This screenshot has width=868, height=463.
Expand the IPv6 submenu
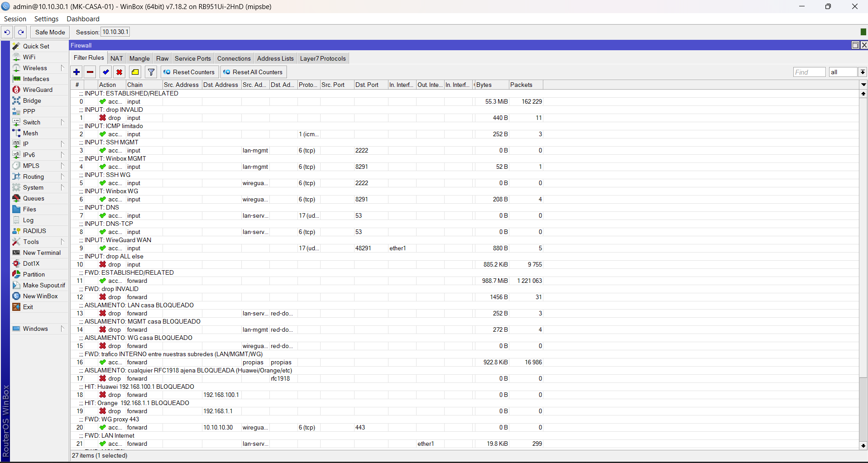(62, 155)
